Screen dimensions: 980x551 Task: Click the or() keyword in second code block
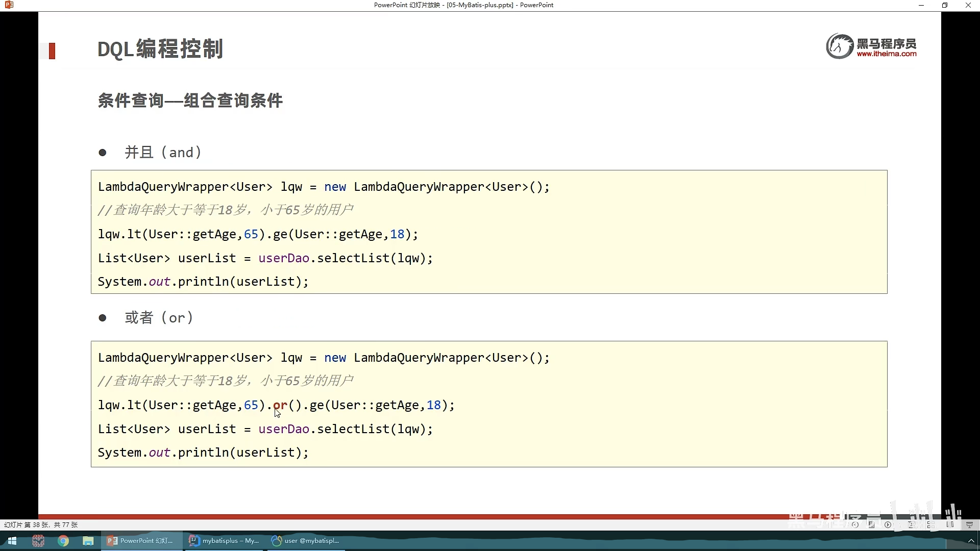click(280, 405)
